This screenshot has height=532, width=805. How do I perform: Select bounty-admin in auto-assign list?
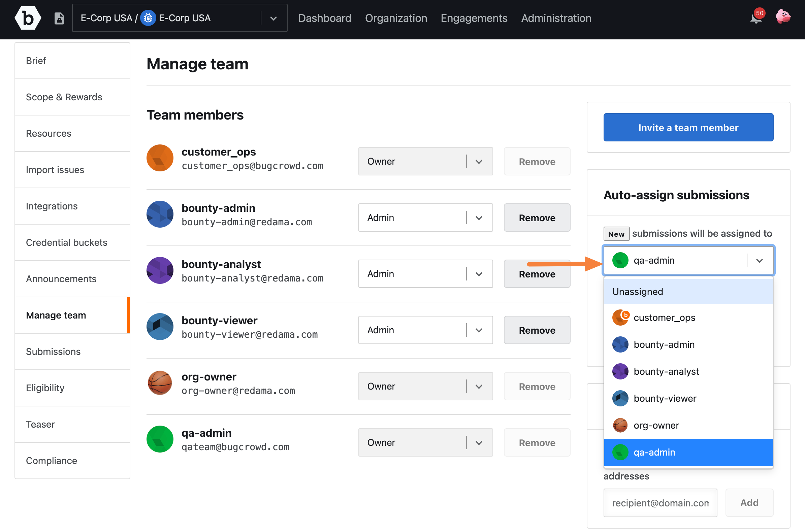(x=688, y=344)
